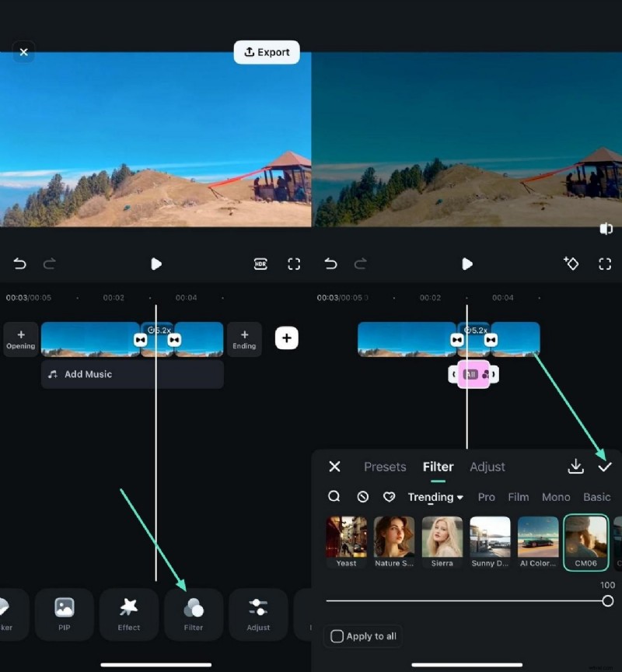Enable the Apply to all checkbox

(338, 635)
